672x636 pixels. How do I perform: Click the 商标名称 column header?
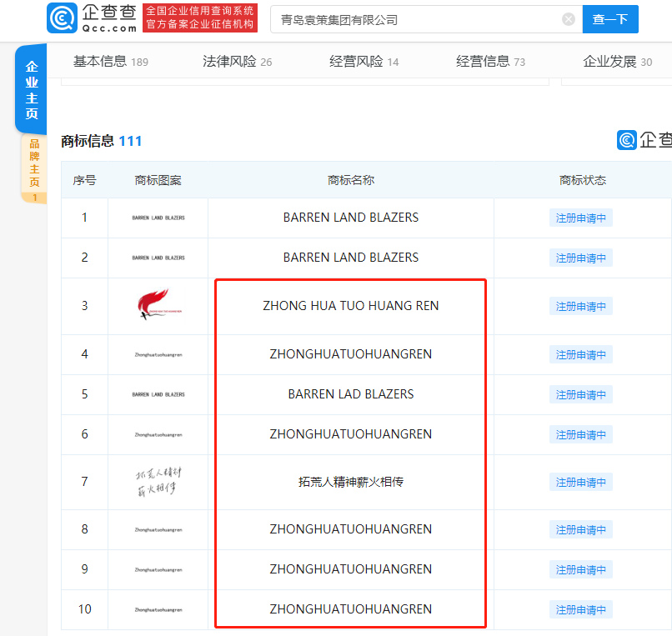[350, 180]
